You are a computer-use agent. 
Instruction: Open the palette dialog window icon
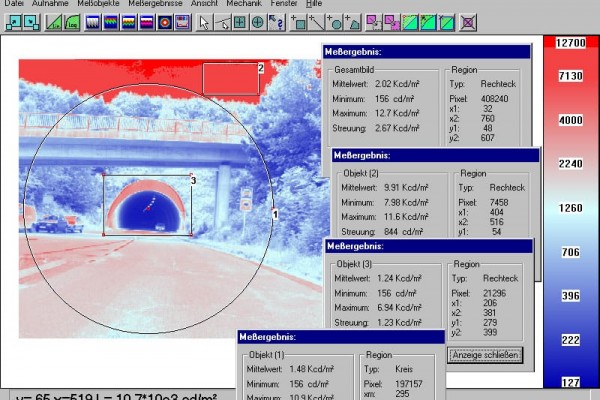click(183, 23)
